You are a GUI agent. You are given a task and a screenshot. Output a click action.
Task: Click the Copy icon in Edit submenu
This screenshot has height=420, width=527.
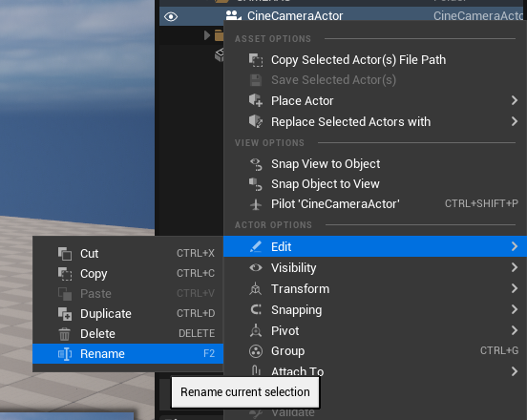tap(65, 274)
